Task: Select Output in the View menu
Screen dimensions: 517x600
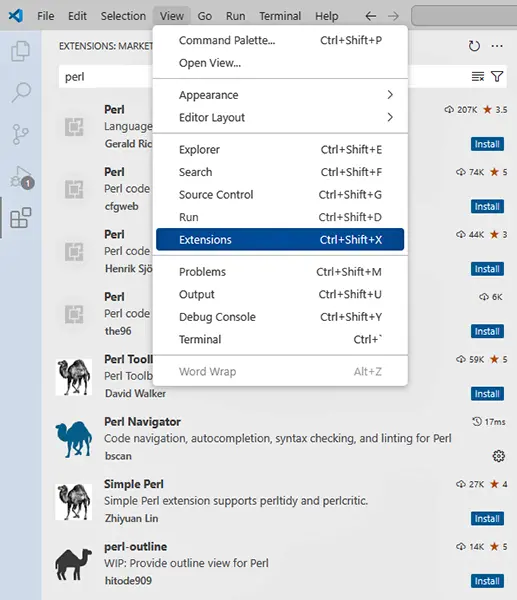Action: pos(280,295)
